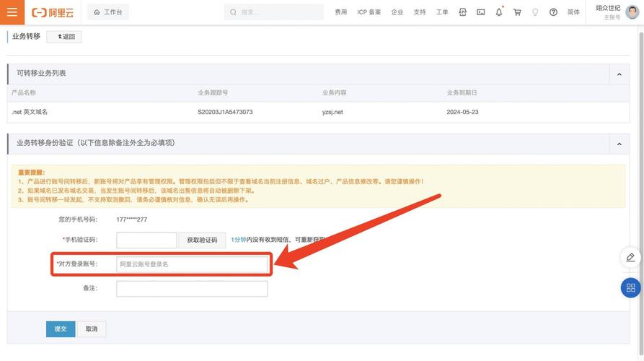Image resolution: width=644 pixels, height=361 pixels.
Task: Open the shopping cart
Action: 517,12
